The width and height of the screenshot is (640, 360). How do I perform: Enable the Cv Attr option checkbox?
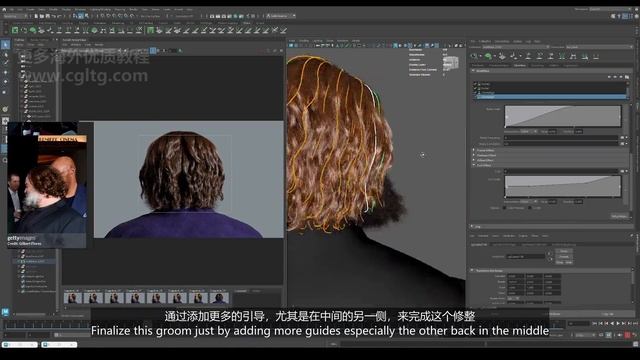coord(530,208)
